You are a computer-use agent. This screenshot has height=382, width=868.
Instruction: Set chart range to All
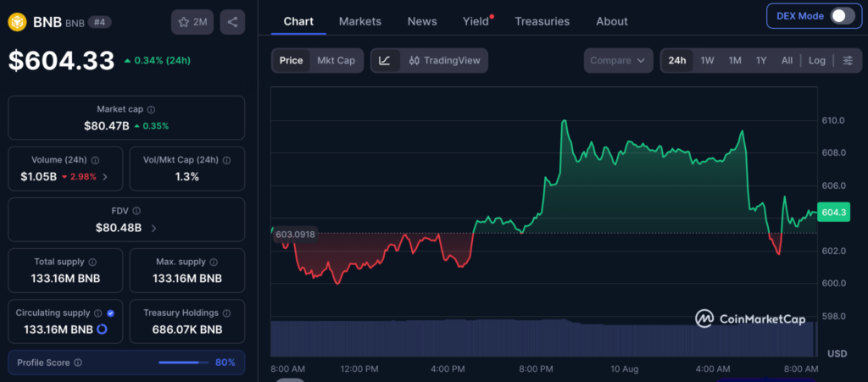point(787,61)
